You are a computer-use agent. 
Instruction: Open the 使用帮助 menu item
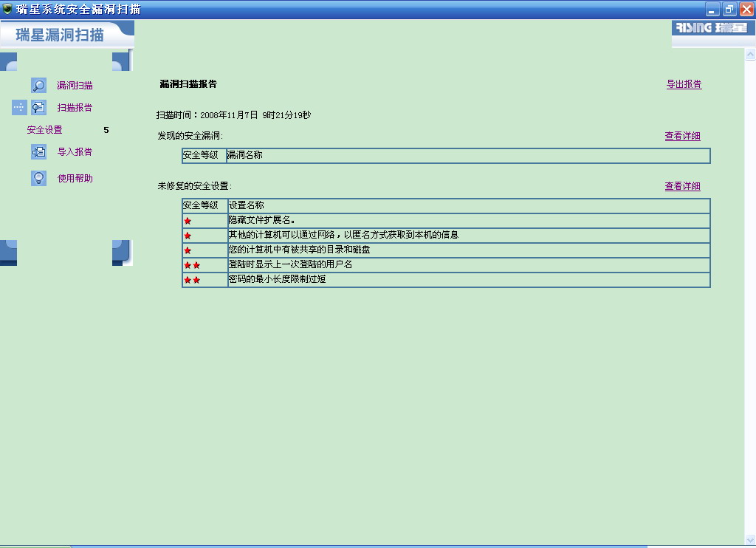pos(75,179)
